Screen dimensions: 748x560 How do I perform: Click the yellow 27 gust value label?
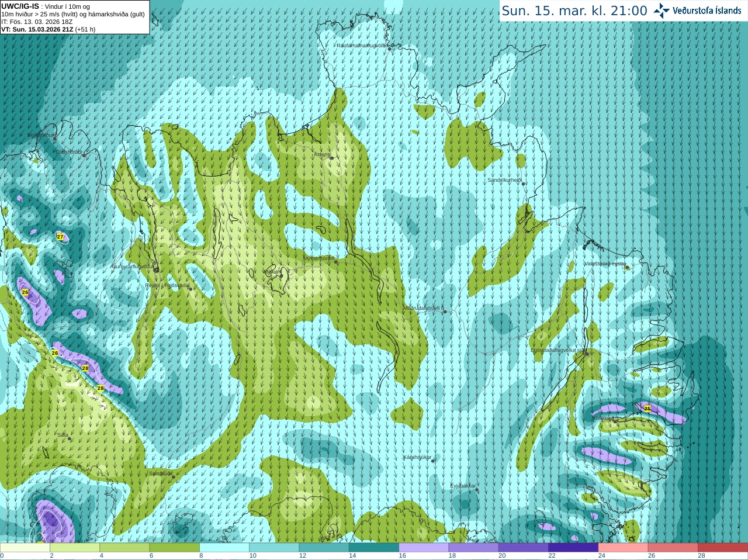pos(60,237)
